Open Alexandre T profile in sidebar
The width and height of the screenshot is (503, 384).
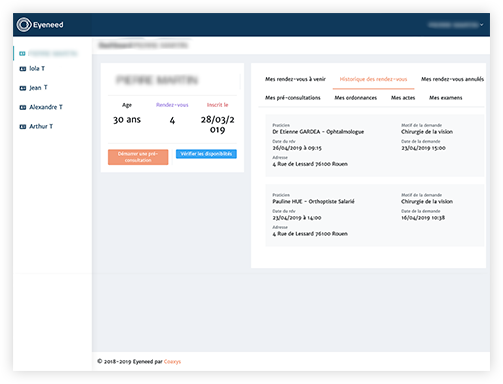[x=46, y=107]
